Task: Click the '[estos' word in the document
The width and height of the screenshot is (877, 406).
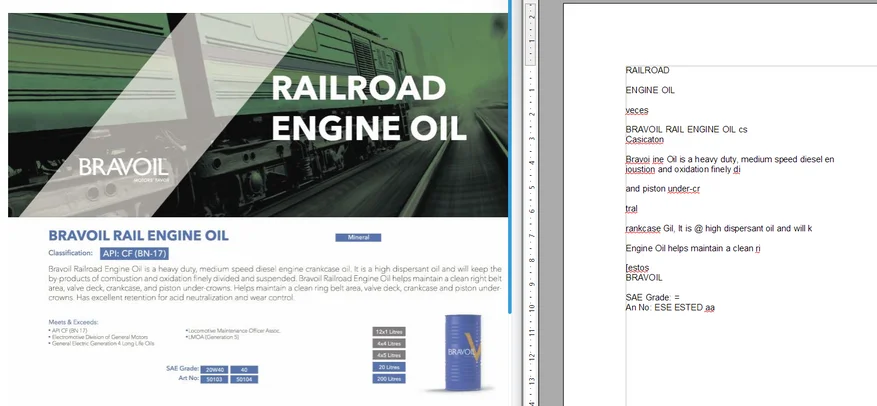Action: pyautogui.click(x=637, y=268)
